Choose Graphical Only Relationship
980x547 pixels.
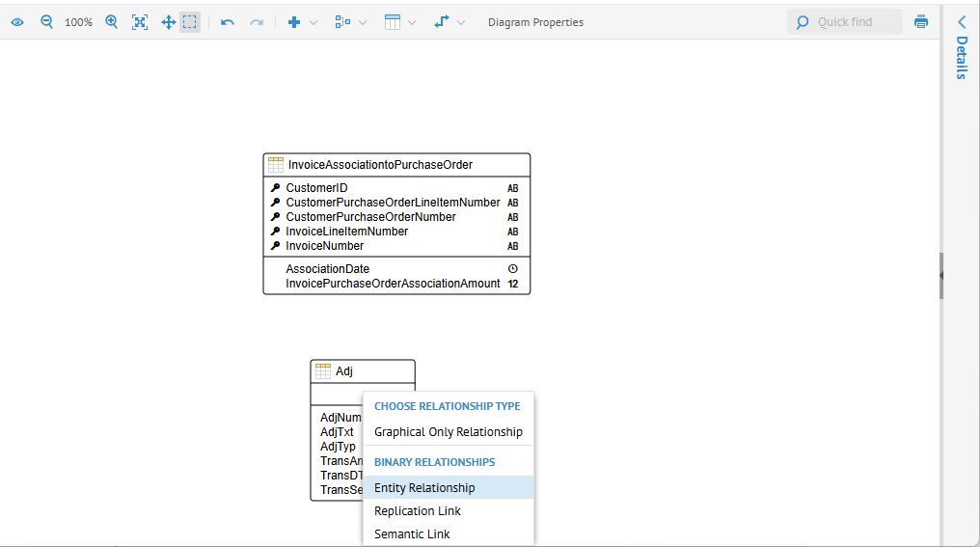coord(449,432)
